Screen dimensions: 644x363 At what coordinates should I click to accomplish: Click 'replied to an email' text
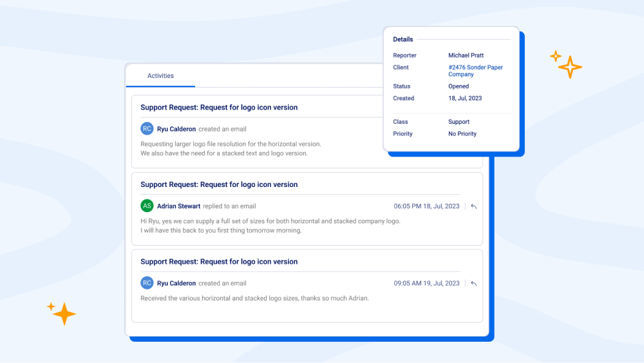[x=229, y=206]
